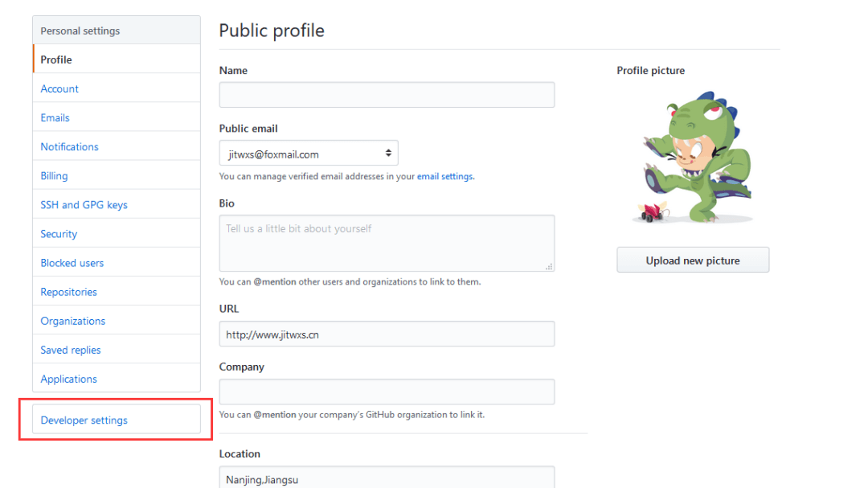The height and width of the screenshot is (488, 868).
Task: Click into the Name field
Action: pyautogui.click(x=387, y=95)
